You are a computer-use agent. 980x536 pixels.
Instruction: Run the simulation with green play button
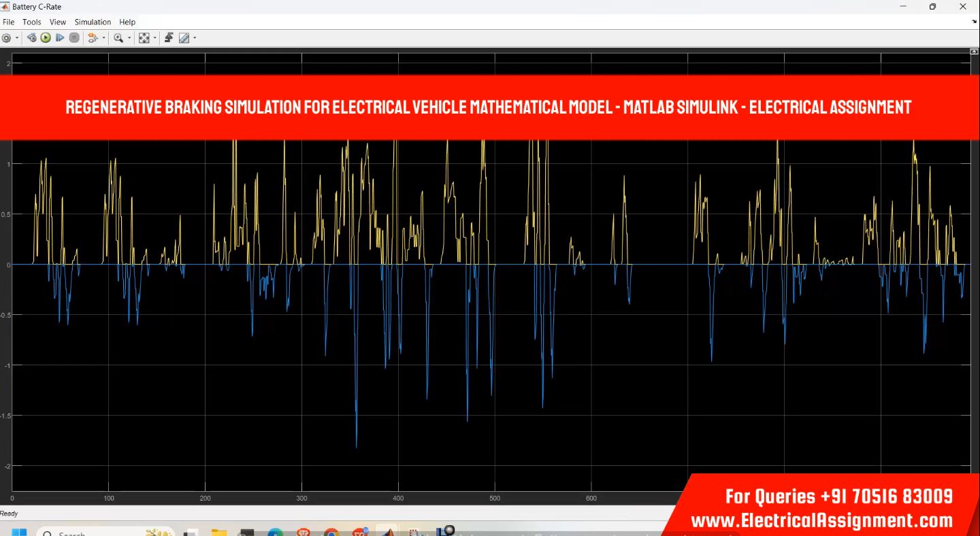pyautogui.click(x=46, y=38)
